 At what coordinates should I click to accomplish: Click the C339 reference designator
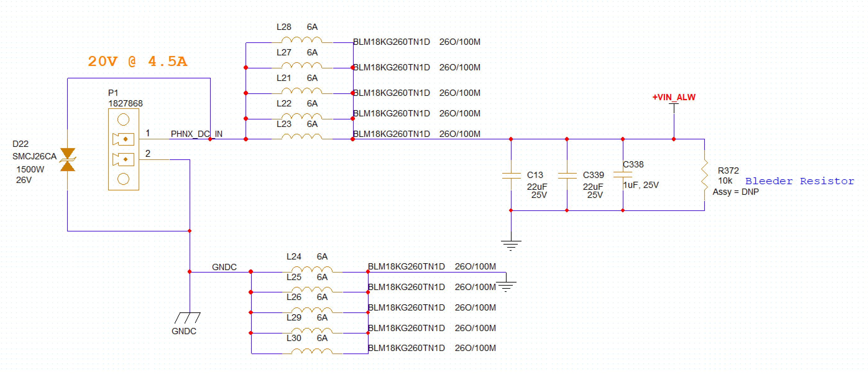click(x=593, y=175)
